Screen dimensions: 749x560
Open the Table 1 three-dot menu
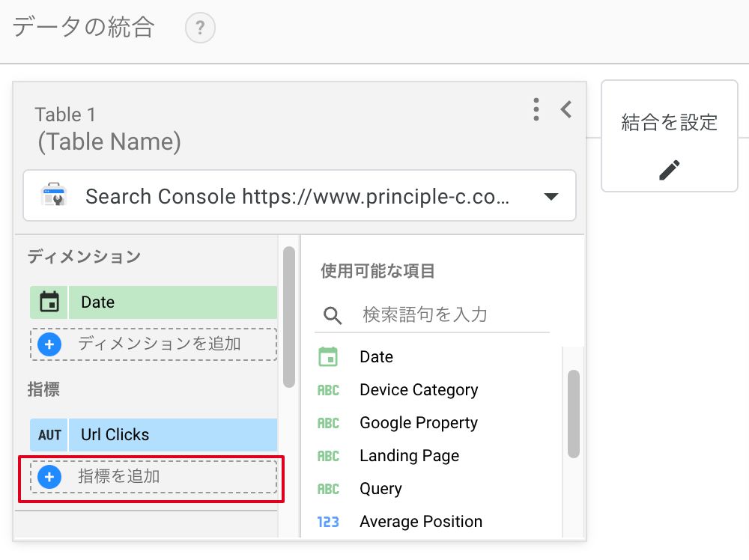[536, 109]
